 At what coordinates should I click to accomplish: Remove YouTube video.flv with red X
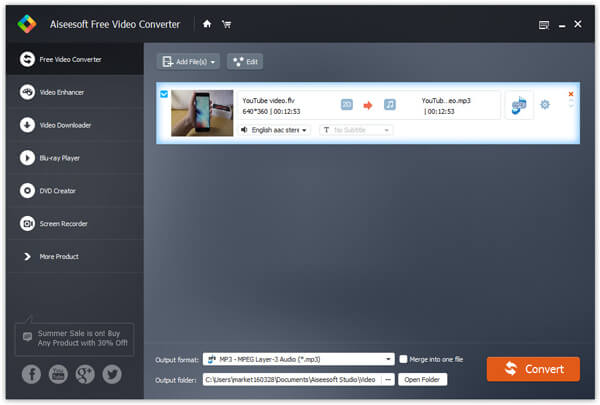click(571, 94)
